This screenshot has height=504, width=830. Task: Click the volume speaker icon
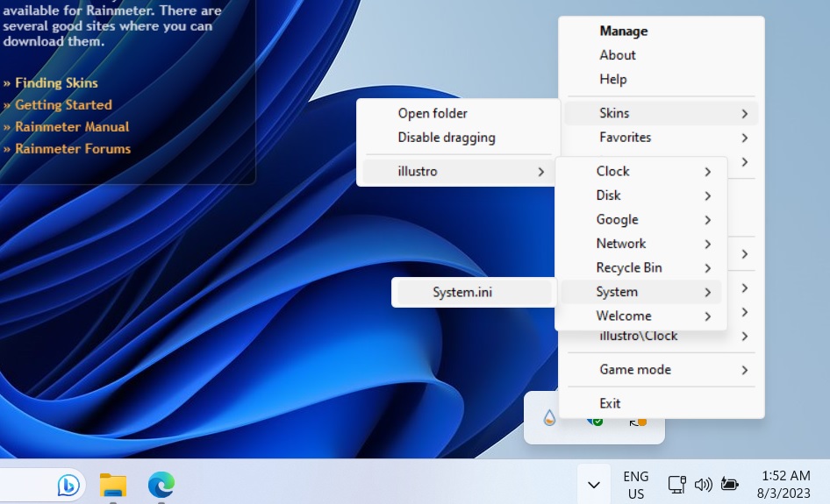[703, 485]
